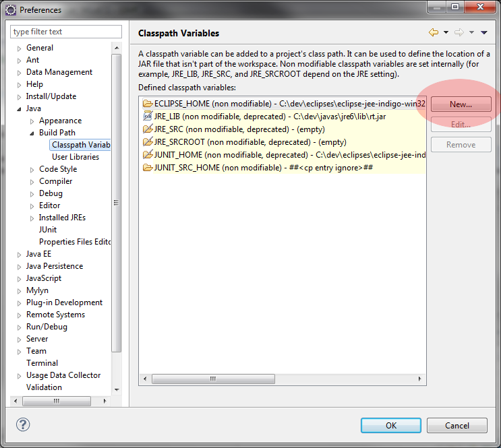The height and width of the screenshot is (448, 501).
Task: Click the back navigation arrow icon
Action: (x=434, y=32)
